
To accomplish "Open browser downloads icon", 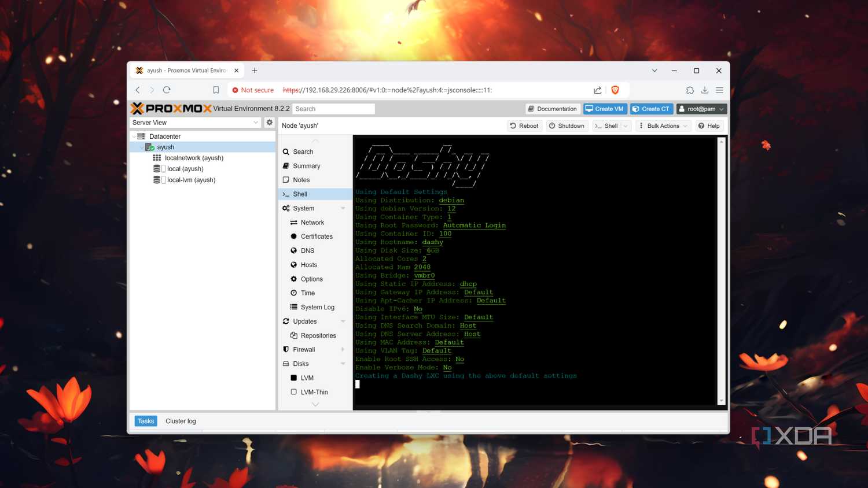I will [705, 90].
